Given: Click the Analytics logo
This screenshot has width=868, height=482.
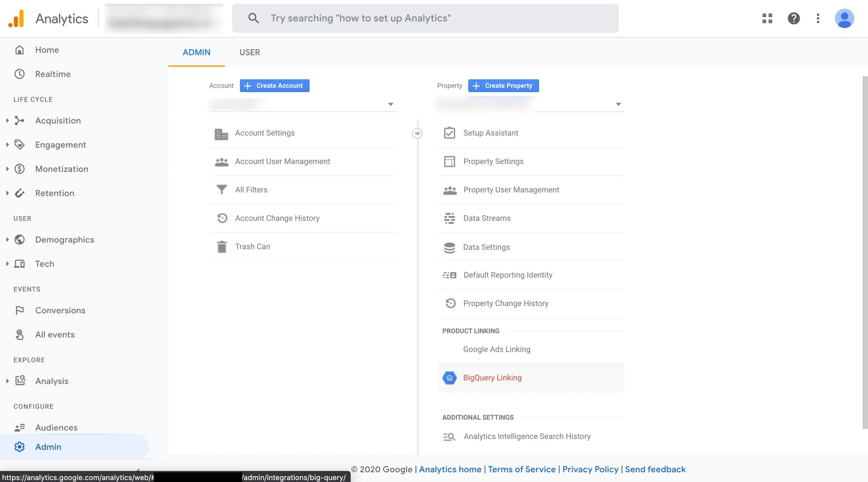Looking at the screenshot, I should coord(48,18).
